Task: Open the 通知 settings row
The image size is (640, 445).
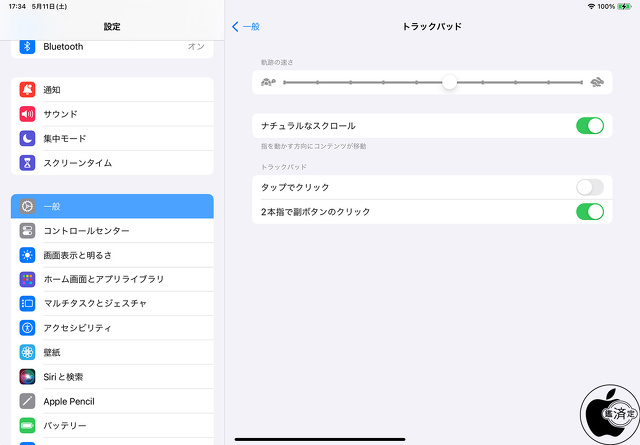Action: (x=112, y=89)
